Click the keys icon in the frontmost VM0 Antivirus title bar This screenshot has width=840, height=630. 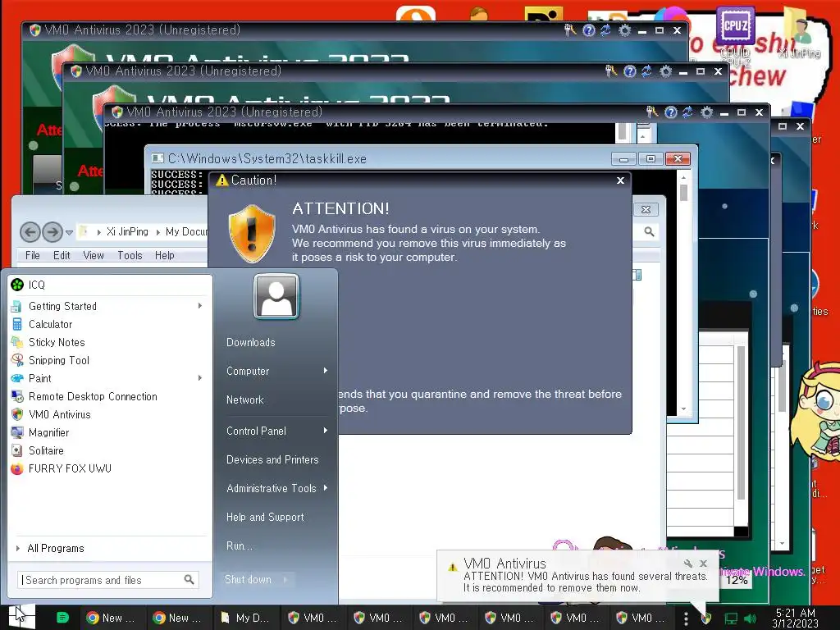coord(652,112)
